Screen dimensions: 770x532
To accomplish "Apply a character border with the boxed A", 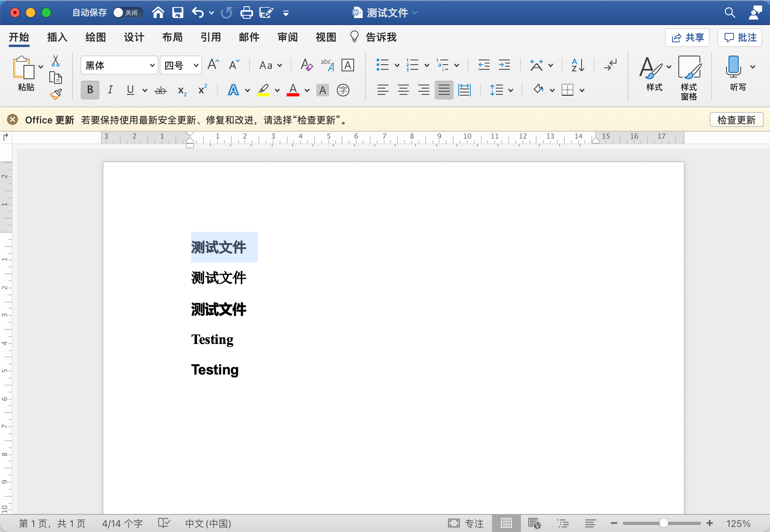I will [348, 65].
